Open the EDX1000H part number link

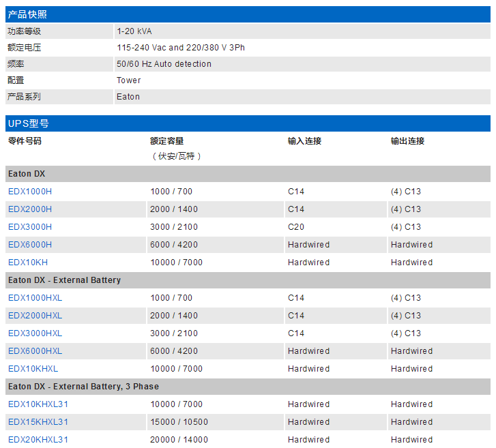click(x=30, y=192)
